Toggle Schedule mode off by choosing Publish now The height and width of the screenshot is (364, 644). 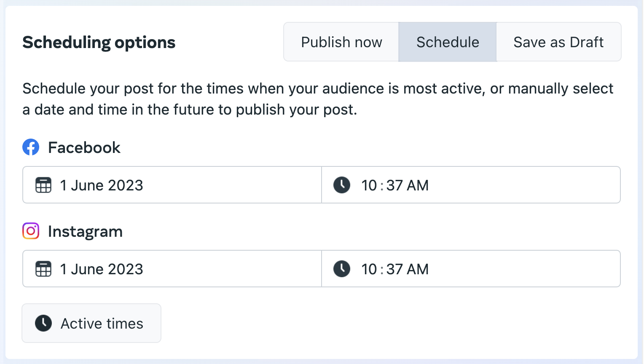(341, 42)
